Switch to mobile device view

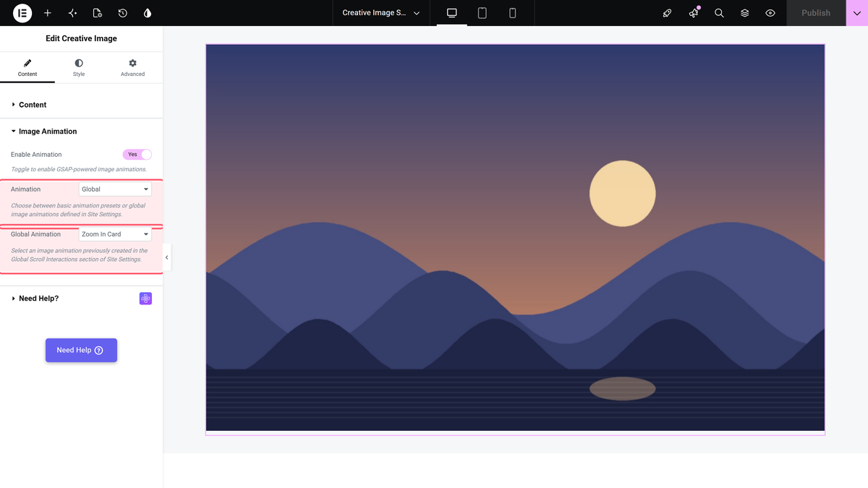click(513, 13)
